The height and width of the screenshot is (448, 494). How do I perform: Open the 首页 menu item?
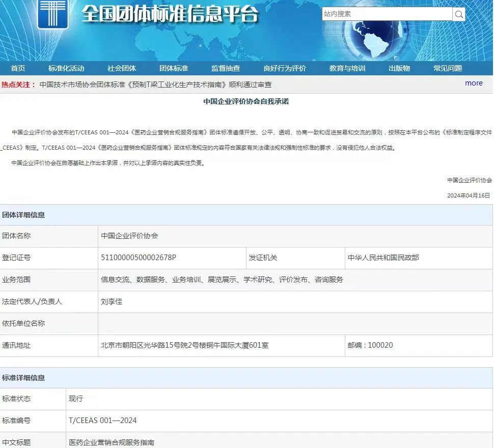(18, 68)
